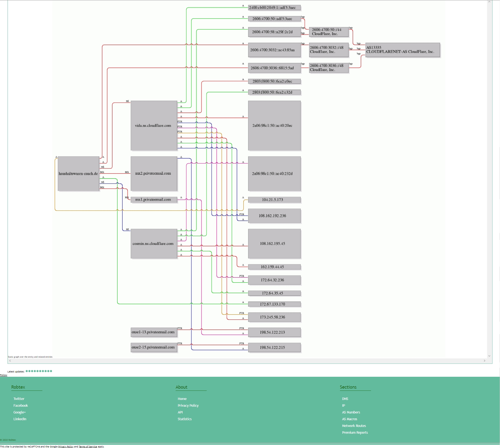Click the 172.67.133.170 IP node
Image resolution: width=500 pixels, height=448 pixels.
pyautogui.click(x=274, y=304)
